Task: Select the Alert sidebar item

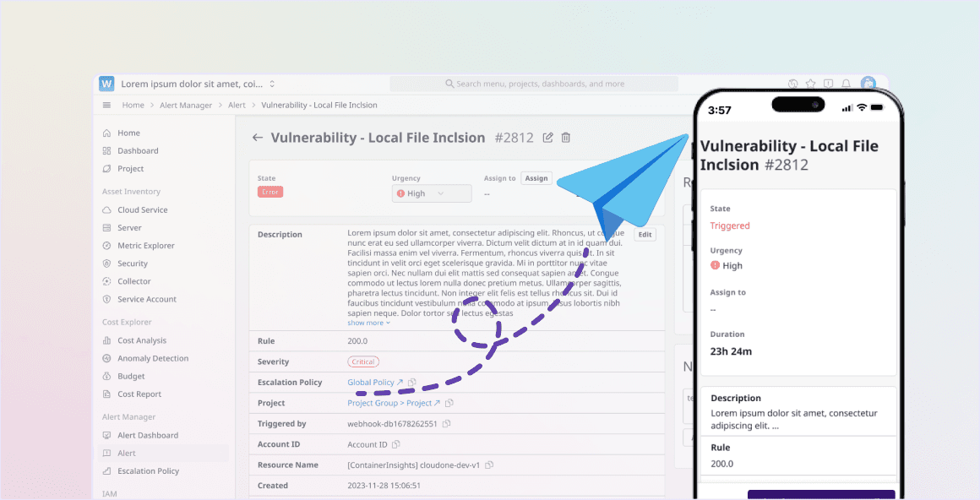Action: pyautogui.click(x=165, y=453)
